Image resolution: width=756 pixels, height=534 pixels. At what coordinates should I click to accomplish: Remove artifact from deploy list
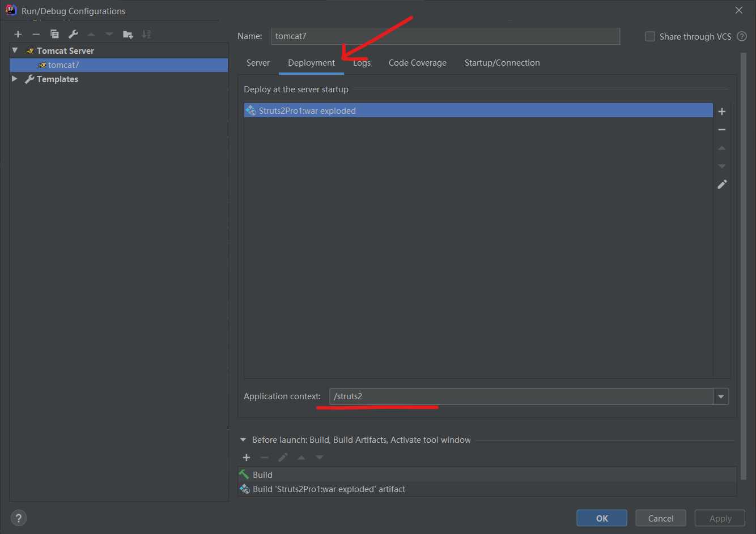[722, 130]
